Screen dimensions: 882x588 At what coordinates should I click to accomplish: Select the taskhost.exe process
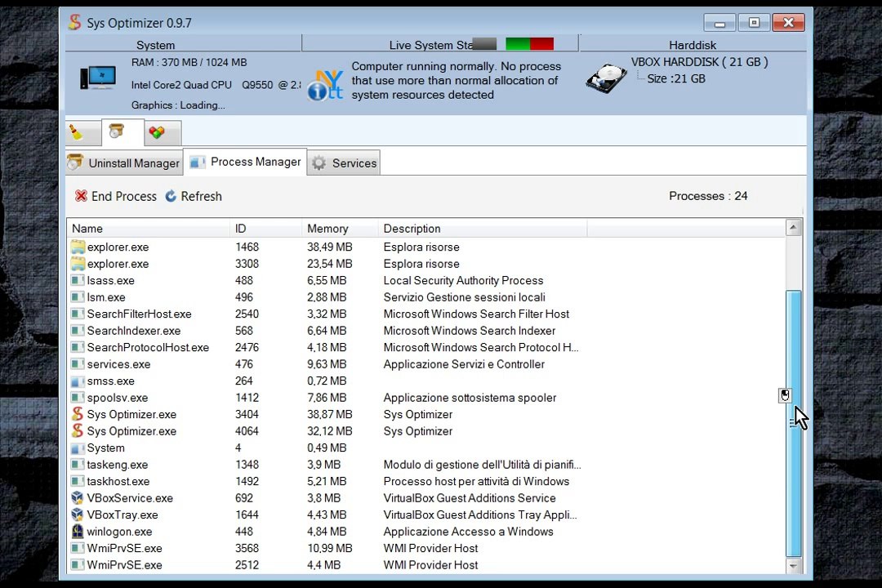pos(425,481)
